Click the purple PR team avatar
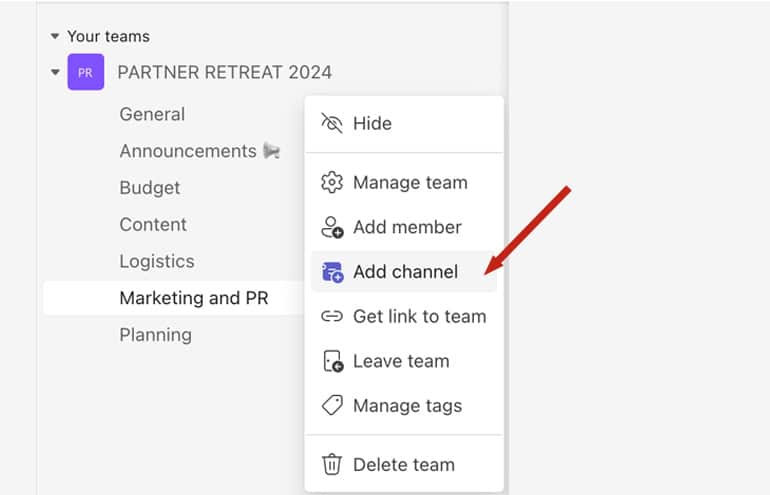 click(x=85, y=72)
